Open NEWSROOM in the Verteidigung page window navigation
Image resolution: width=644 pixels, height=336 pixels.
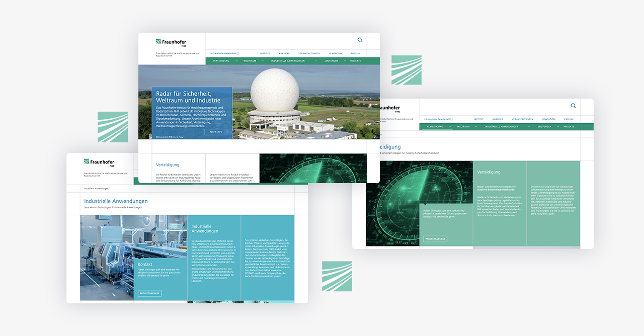click(x=549, y=119)
